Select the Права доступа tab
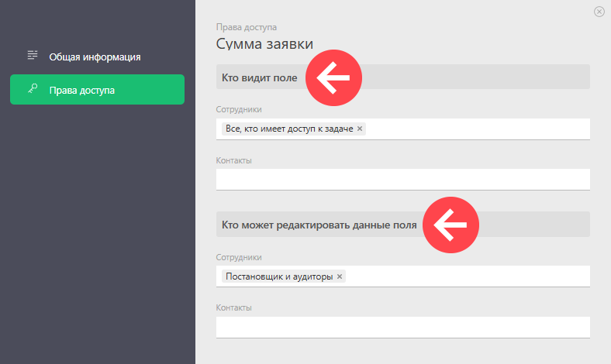The image size is (611, 364). (x=97, y=90)
